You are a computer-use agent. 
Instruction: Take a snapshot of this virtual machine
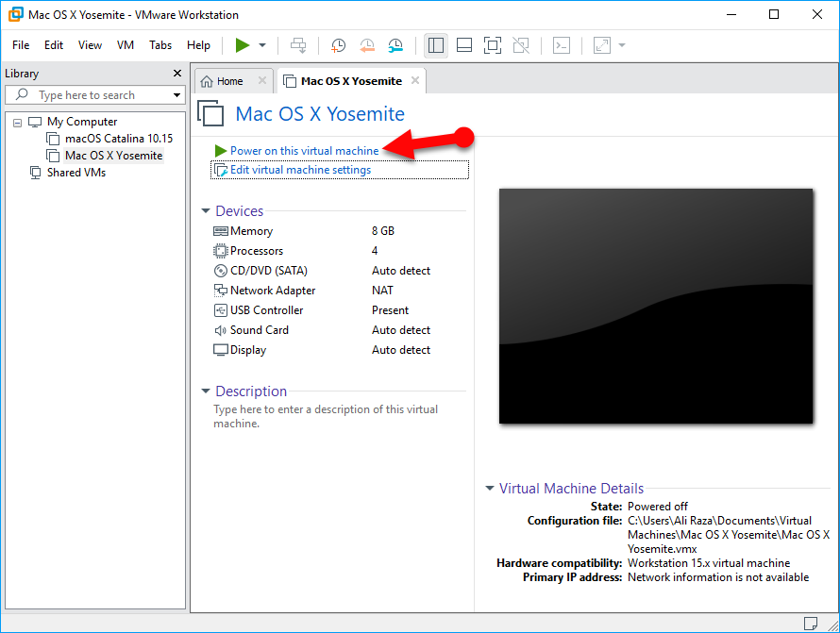pyautogui.click(x=338, y=45)
